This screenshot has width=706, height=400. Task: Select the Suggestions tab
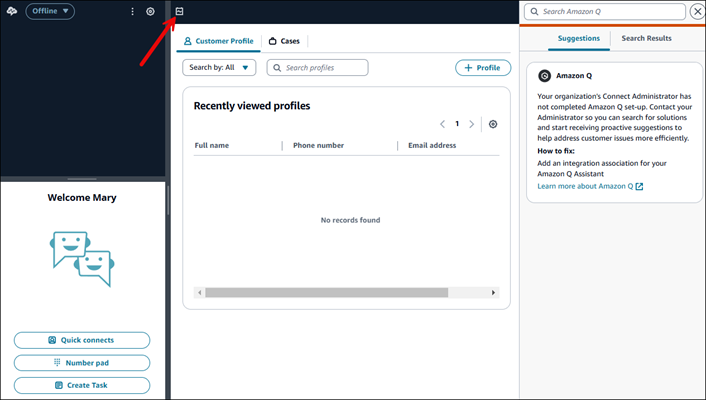coord(579,38)
